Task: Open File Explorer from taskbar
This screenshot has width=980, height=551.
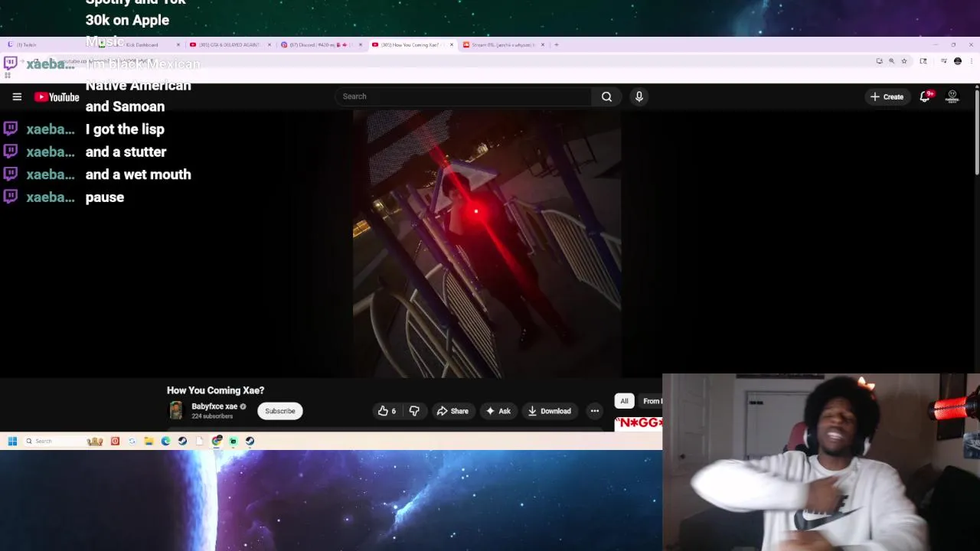Action: point(149,441)
